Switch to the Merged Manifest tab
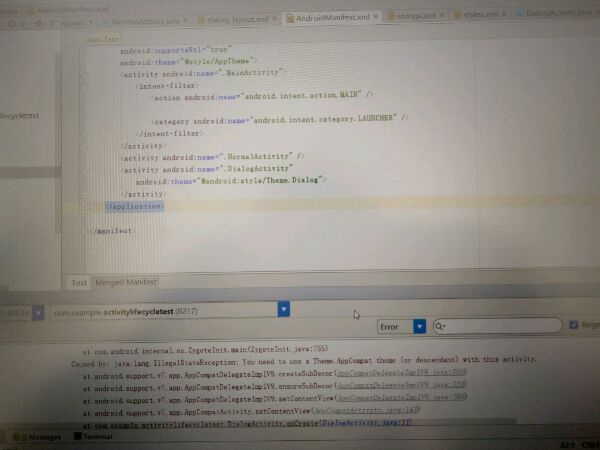This screenshot has width=600, height=450. (126, 282)
